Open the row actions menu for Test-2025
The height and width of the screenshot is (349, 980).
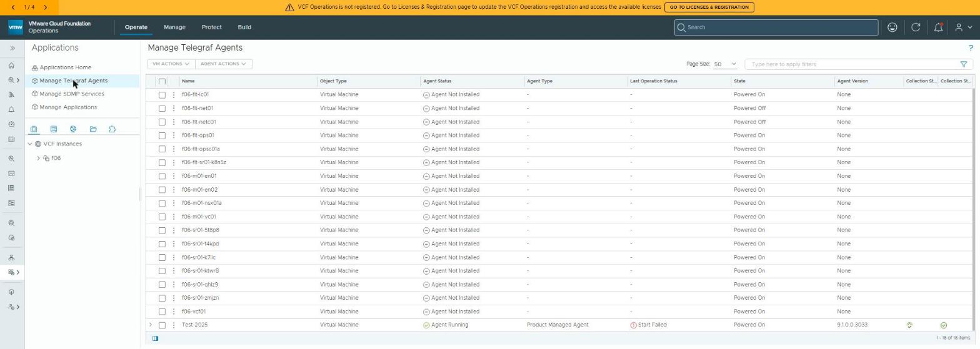point(174,325)
